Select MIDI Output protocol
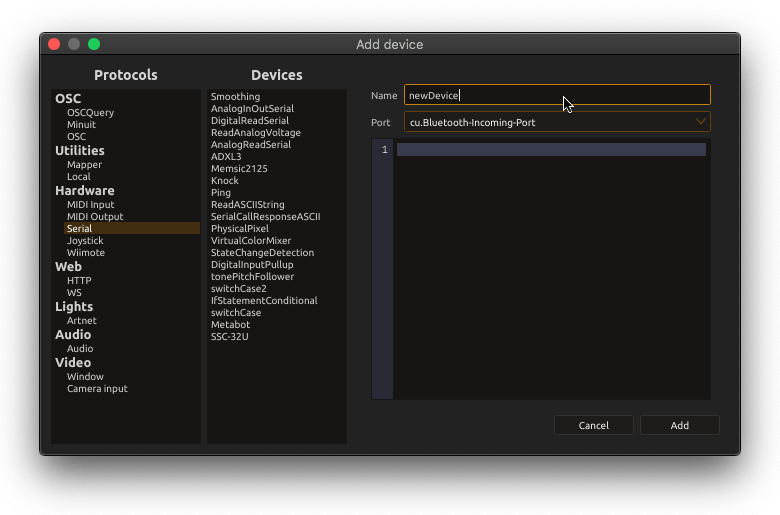This screenshot has height=515, width=780. (95, 216)
